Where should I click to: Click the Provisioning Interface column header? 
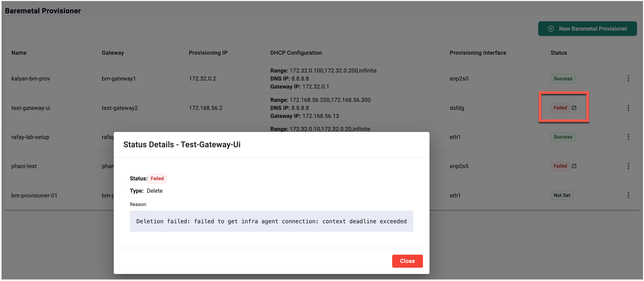[478, 53]
